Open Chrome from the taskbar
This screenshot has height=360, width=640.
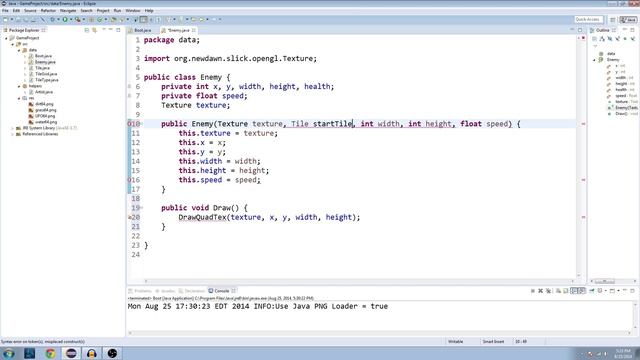tap(51, 353)
